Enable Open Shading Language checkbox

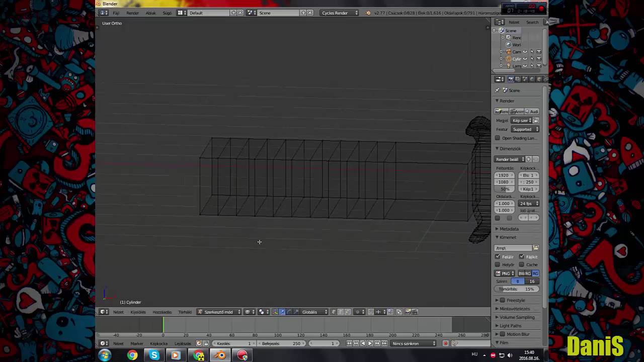coord(498,138)
